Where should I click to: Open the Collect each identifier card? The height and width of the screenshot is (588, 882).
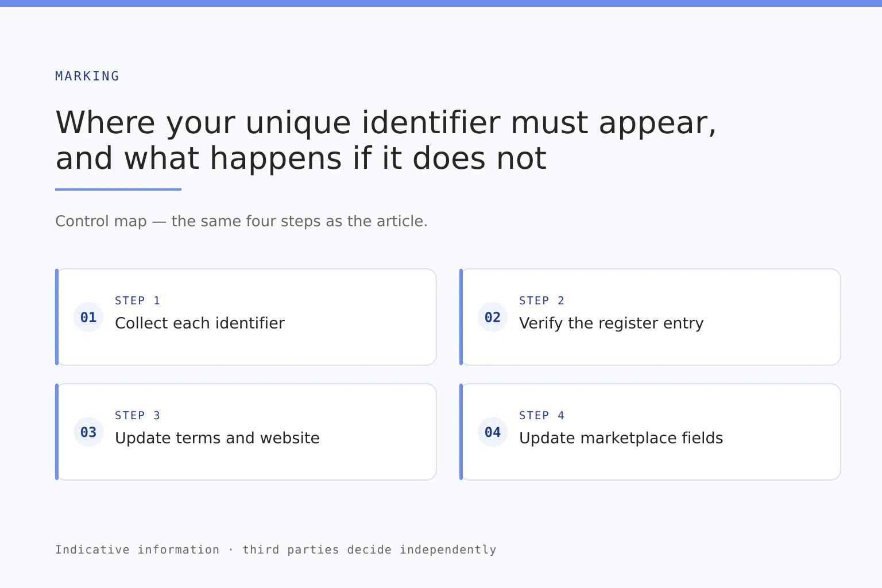[x=246, y=317]
